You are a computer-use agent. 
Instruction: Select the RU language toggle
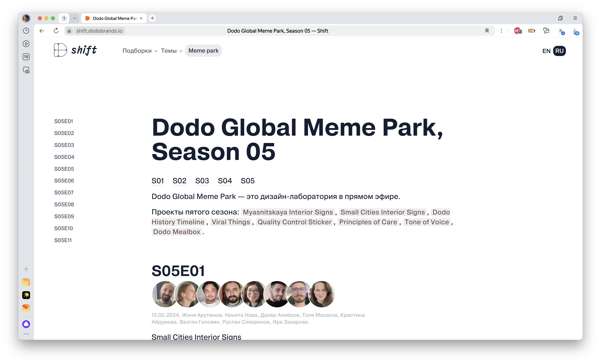coord(559,51)
